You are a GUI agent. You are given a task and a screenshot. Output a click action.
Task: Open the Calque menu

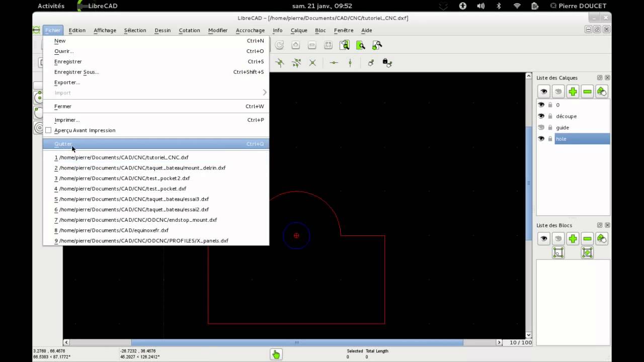[299, 30]
